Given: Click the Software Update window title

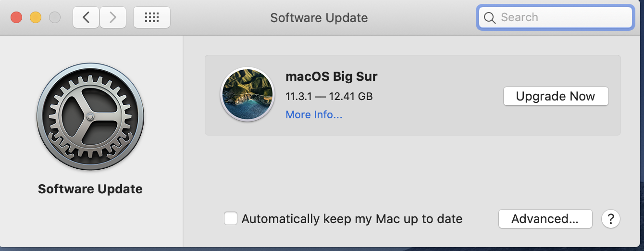Looking at the screenshot, I should pyautogui.click(x=319, y=18).
